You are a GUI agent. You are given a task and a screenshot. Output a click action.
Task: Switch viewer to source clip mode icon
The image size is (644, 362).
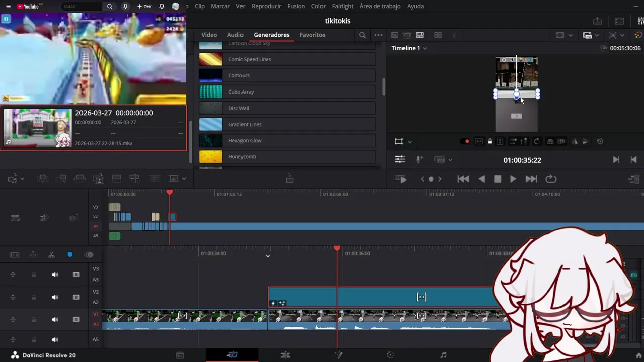coord(394,35)
